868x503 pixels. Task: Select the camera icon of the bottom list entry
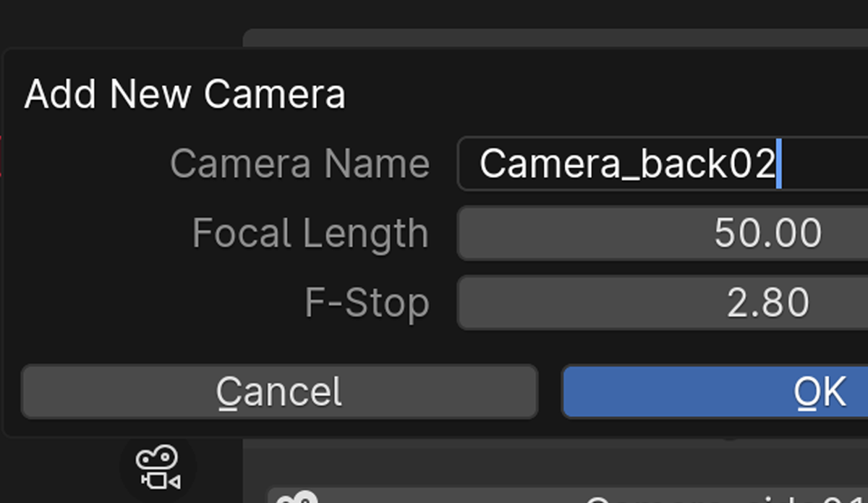click(297, 497)
